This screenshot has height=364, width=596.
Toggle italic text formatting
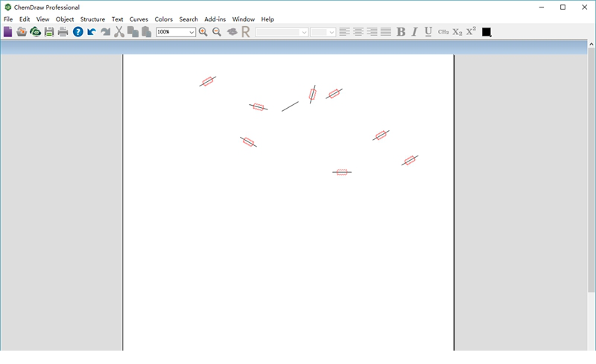(415, 32)
